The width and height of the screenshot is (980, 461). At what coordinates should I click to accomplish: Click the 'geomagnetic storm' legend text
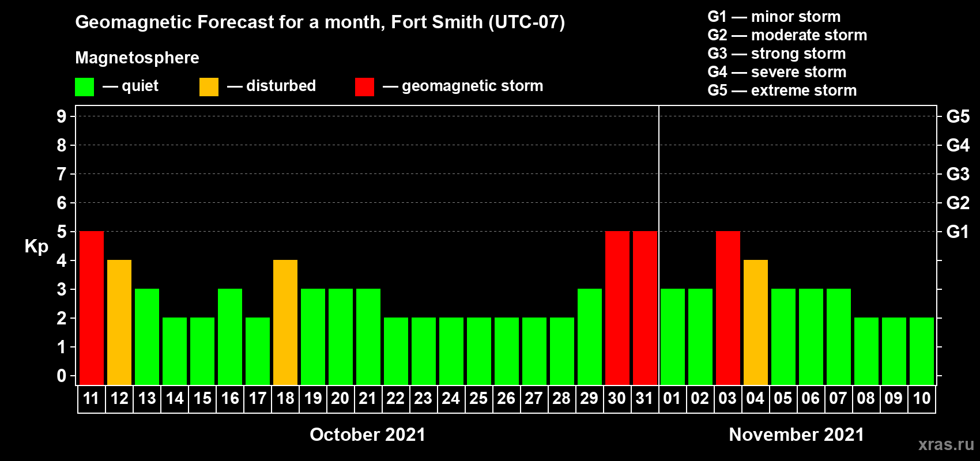click(x=473, y=86)
